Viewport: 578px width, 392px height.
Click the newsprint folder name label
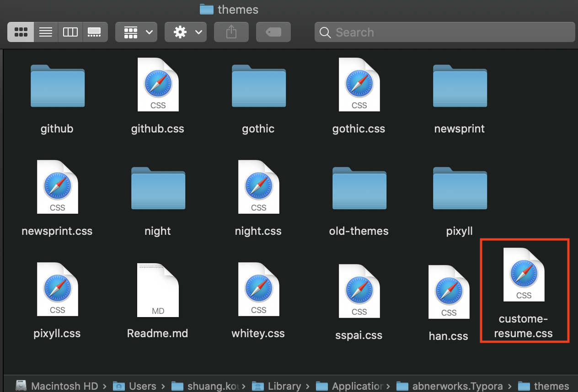pos(460,129)
